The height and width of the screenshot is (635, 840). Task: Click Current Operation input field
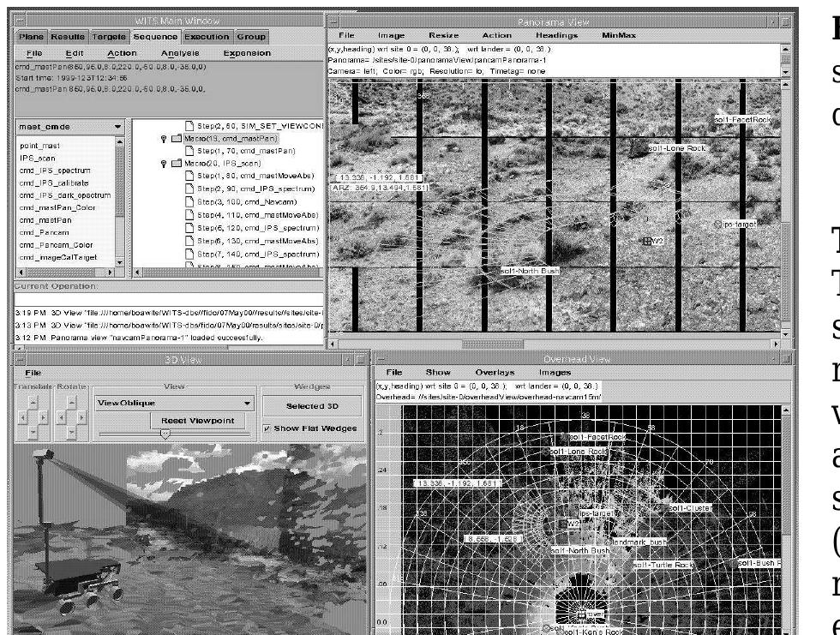tap(169, 299)
